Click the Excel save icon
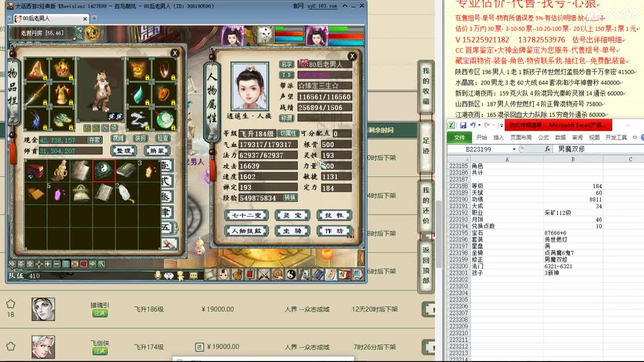 462,125
